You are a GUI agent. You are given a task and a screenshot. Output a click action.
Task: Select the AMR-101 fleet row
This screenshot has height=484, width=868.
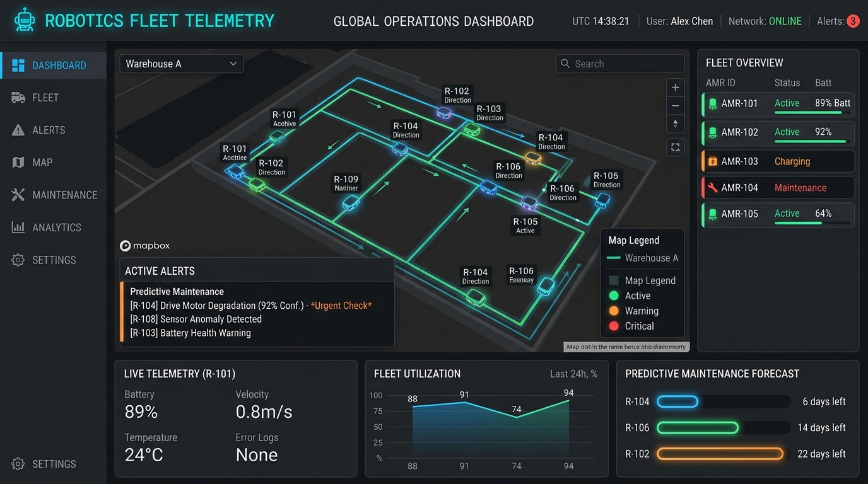point(778,103)
